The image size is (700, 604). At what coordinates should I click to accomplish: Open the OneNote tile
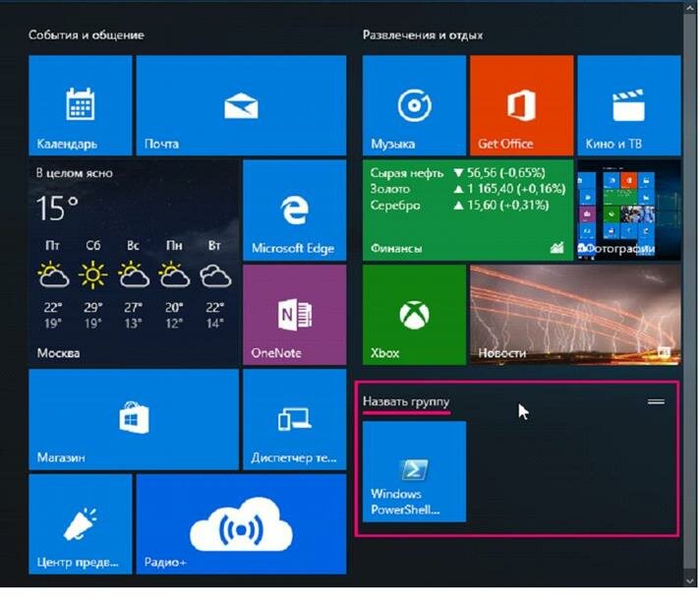pos(295,315)
